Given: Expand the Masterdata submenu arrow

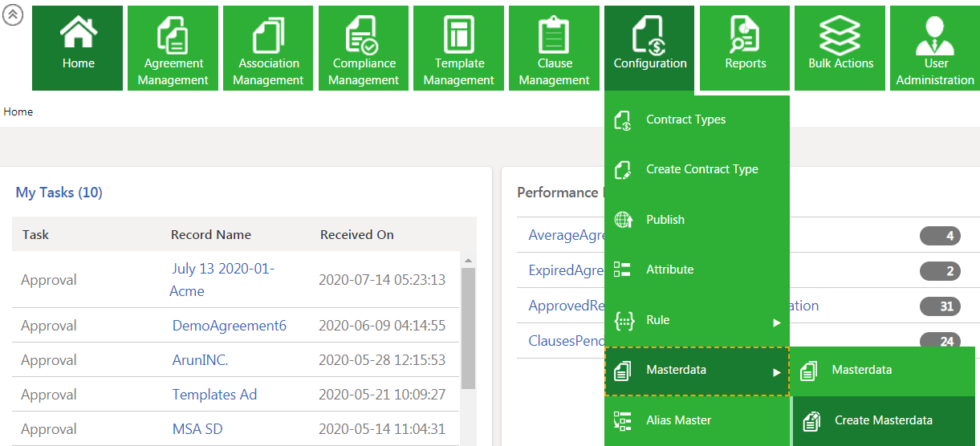Looking at the screenshot, I should pyautogui.click(x=776, y=372).
